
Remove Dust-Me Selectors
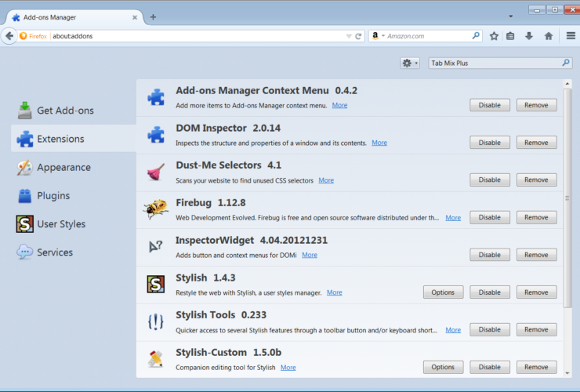tap(536, 180)
